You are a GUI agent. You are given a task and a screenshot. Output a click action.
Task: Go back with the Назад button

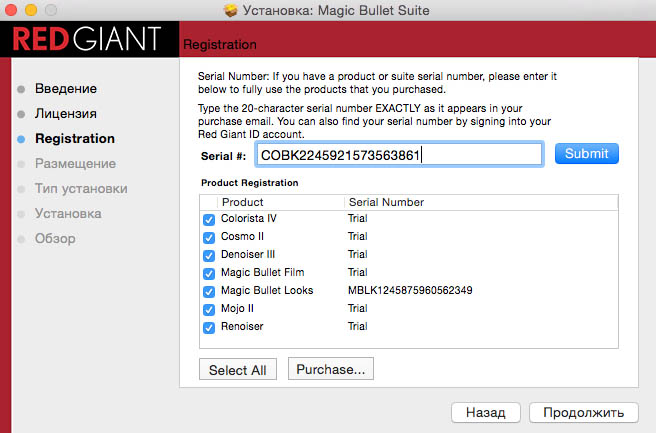pos(486,413)
